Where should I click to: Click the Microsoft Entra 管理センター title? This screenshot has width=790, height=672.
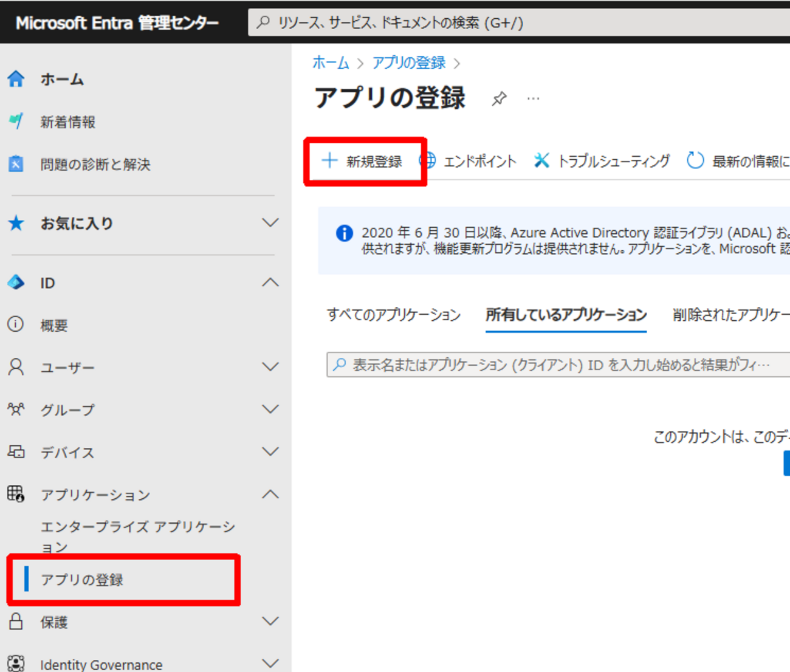click(117, 23)
